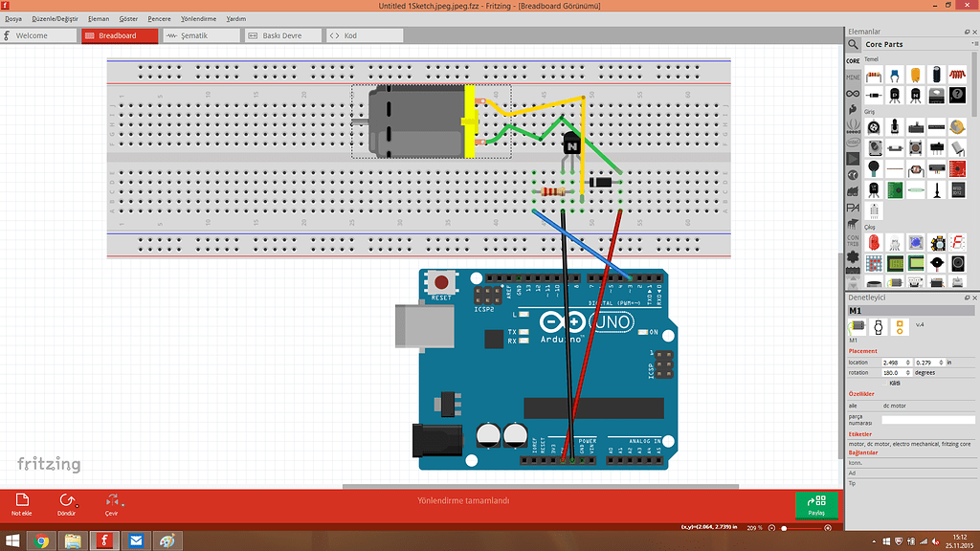Click the Arduino RESET button on canvas
Screen dimensions: 980x551
pos(441,282)
